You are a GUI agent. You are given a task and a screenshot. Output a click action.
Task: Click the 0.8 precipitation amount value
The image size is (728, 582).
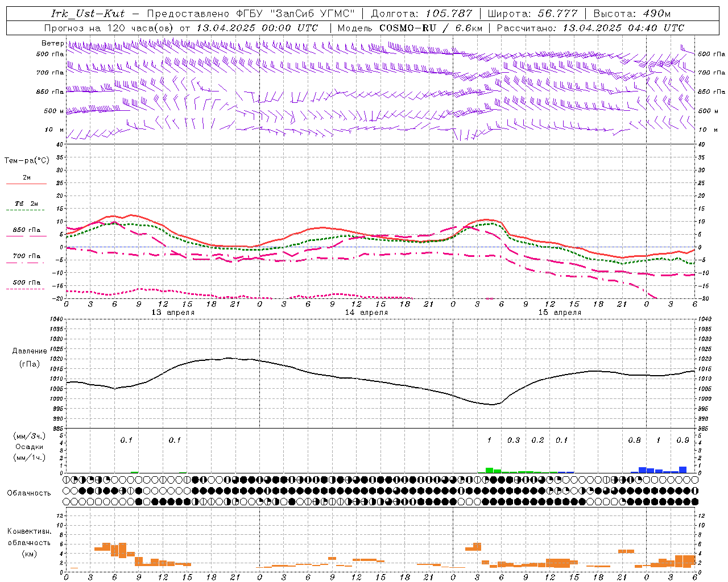635,440
